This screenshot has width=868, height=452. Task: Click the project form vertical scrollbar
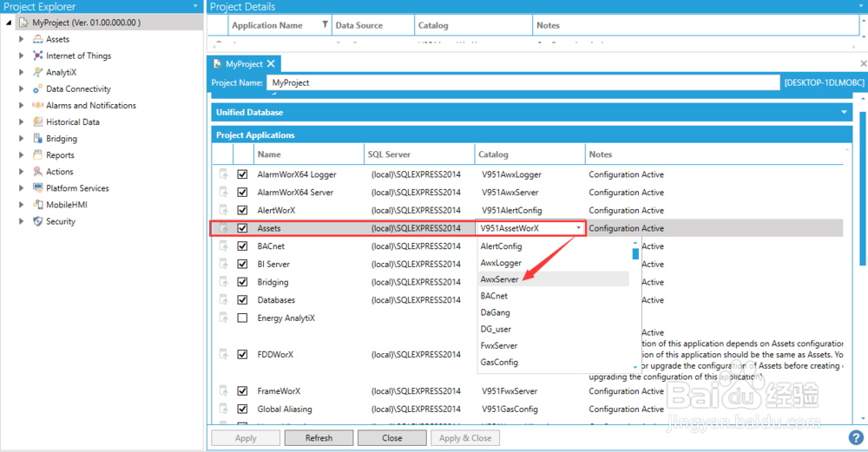[863, 188]
